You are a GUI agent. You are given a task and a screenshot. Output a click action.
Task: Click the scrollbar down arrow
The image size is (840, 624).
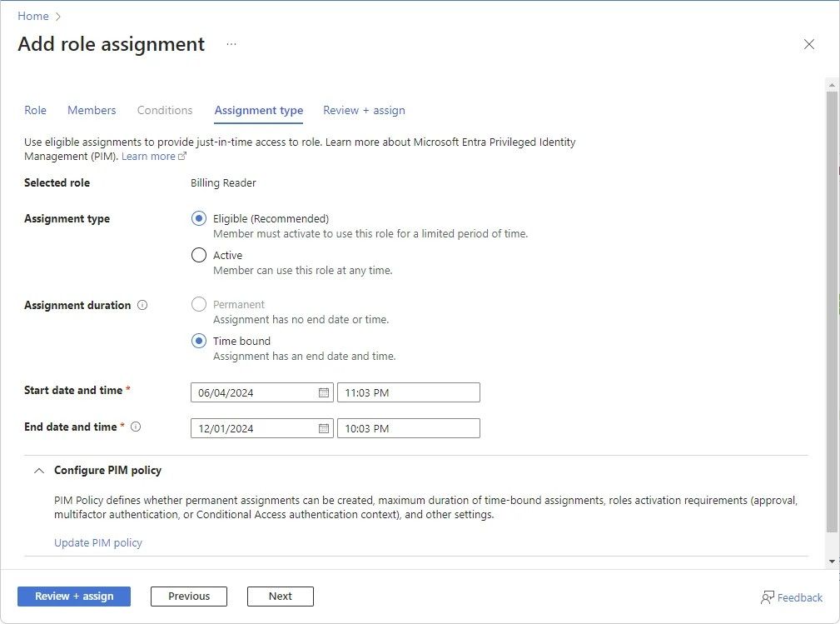tap(832, 560)
